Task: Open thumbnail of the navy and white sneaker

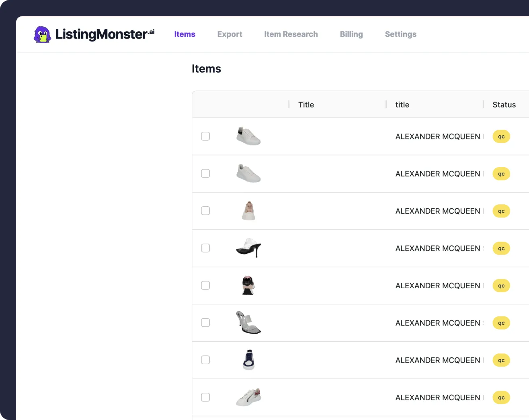Action: (x=248, y=360)
